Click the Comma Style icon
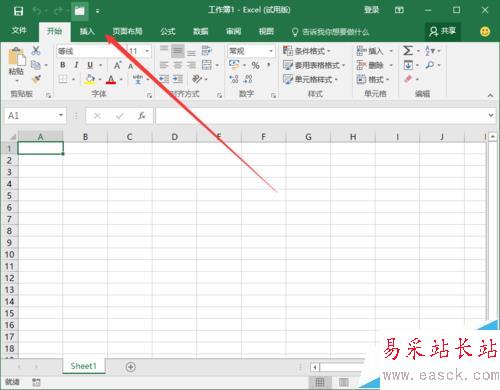This screenshot has height=390, width=500. (269, 65)
